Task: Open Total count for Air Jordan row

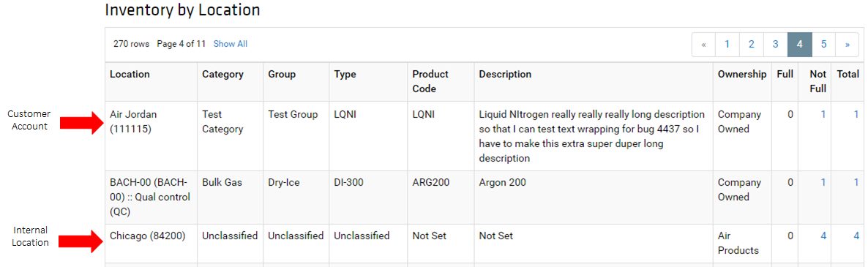Action: point(856,114)
